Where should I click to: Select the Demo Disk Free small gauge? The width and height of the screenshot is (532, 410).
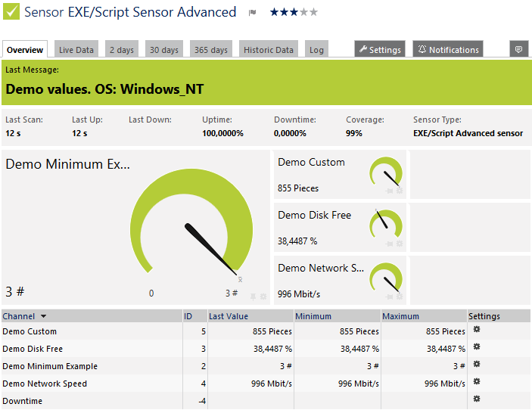386,224
